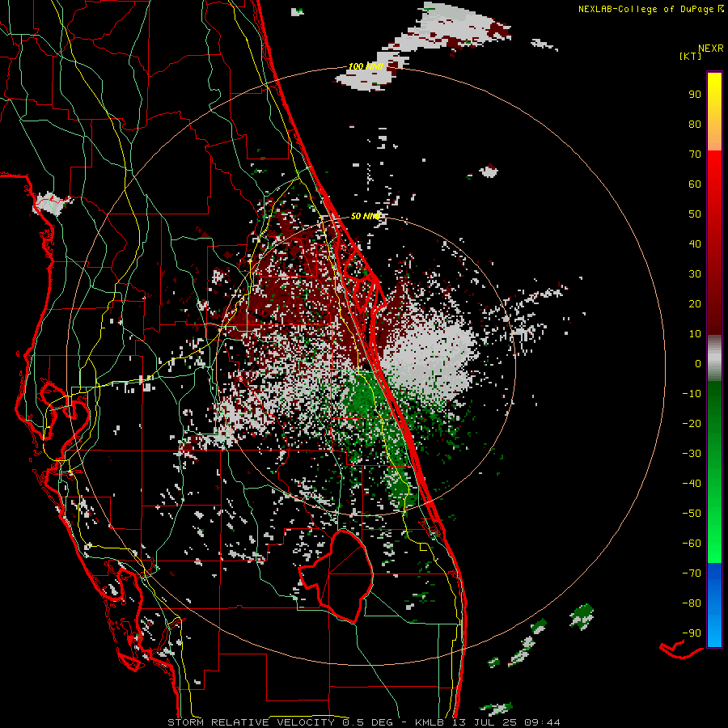Click the positive 60 knot scale label
Screen dimensions: 728x728
pos(695,184)
